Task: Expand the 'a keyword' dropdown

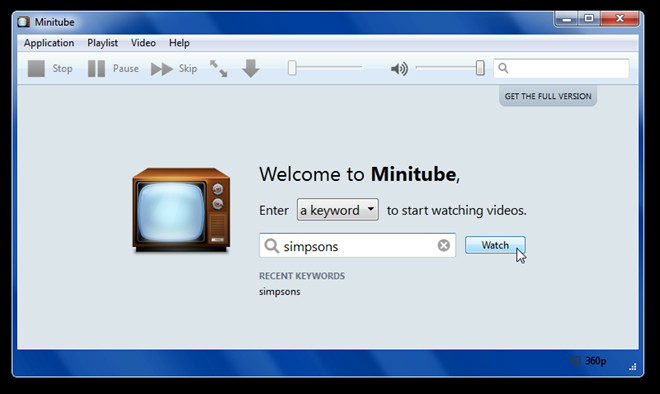Action: click(x=338, y=210)
